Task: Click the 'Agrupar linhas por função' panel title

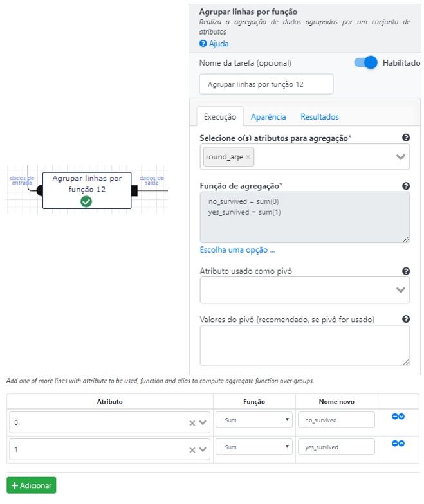Action: coord(248,12)
